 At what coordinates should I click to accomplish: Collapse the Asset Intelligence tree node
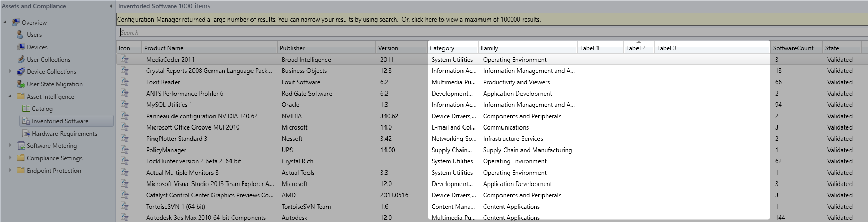(x=10, y=96)
